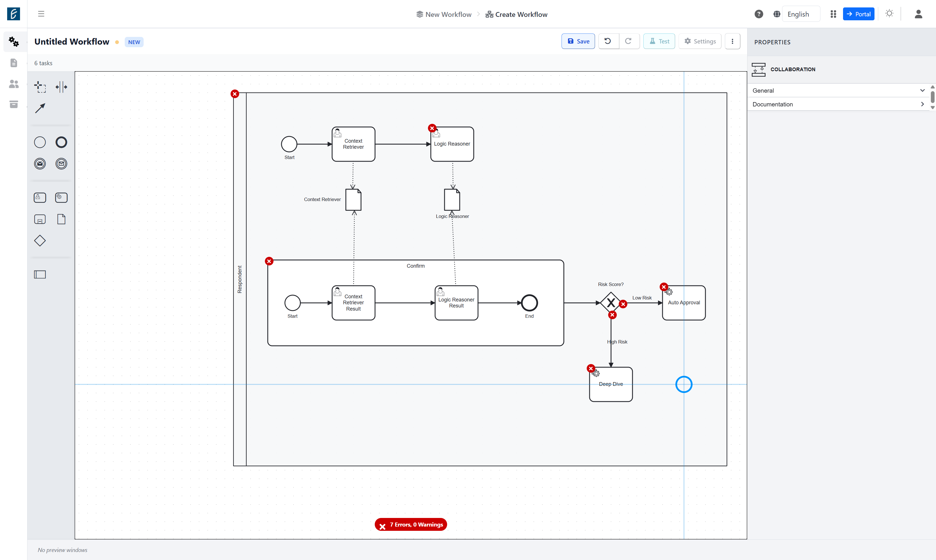936x560 pixels.
Task: Click the Untitled Workflow title
Action: coord(72,41)
